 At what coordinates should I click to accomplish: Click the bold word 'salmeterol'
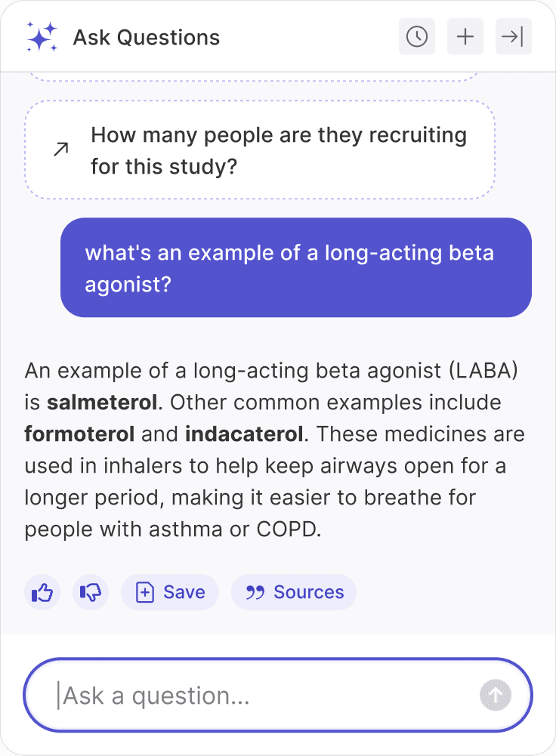tap(102, 403)
